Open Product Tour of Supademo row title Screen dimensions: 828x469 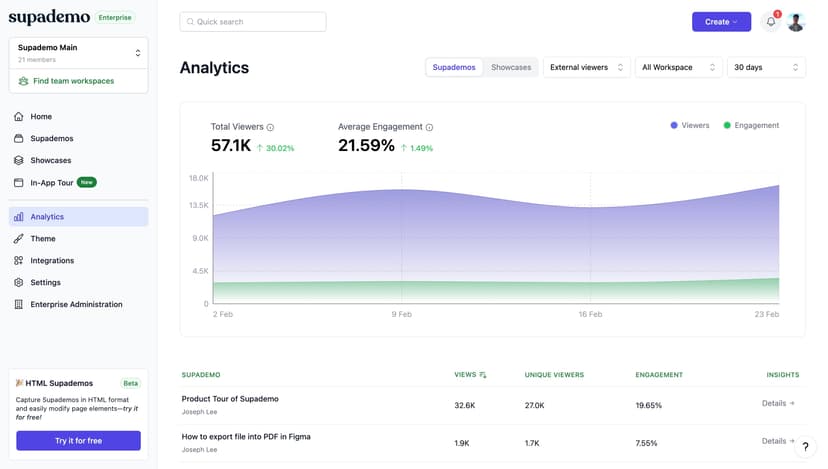[x=230, y=399]
